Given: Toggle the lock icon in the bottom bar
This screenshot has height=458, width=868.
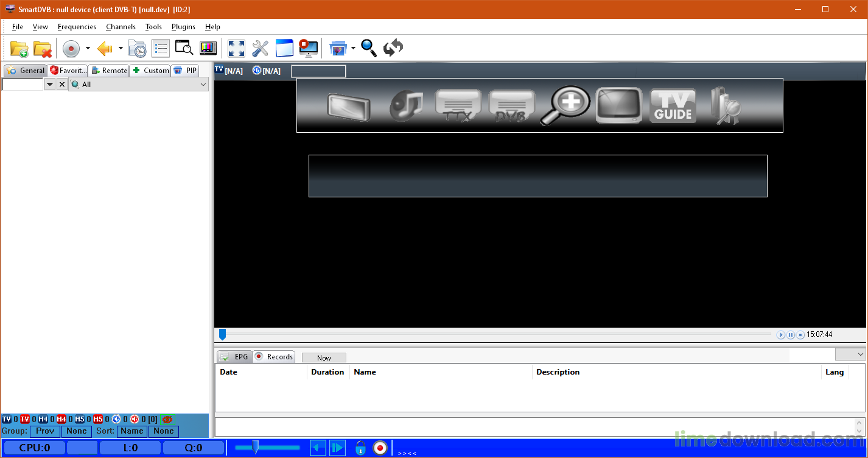Looking at the screenshot, I should pyautogui.click(x=360, y=448).
